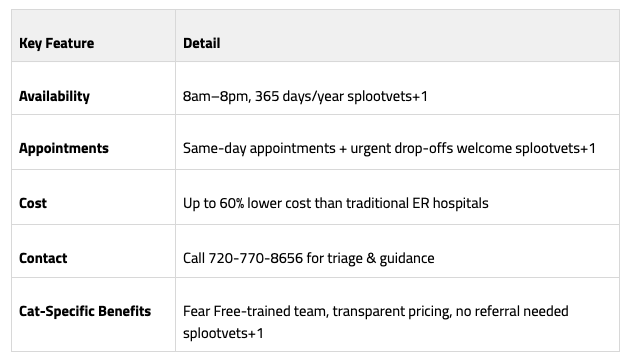Click the traditional ER hospitals phrase
The image size is (632, 364).
(x=417, y=203)
